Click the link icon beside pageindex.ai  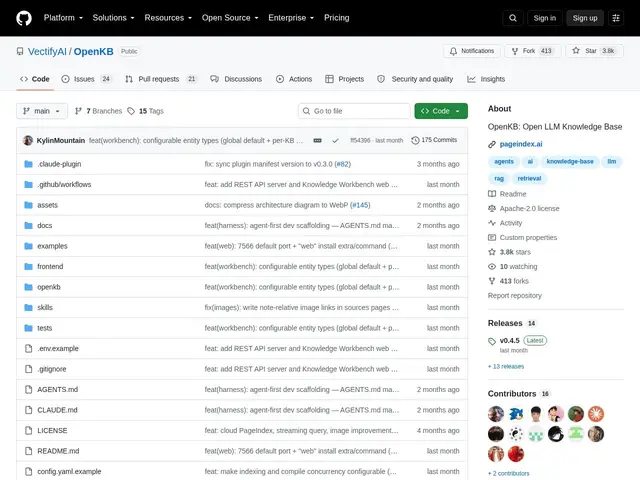click(x=492, y=144)
